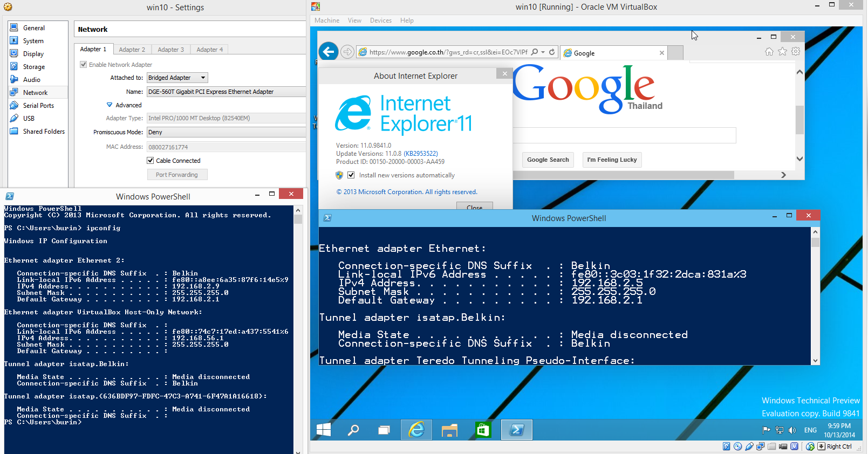The width and height of the screenshot is (868, 454).
Task: Select USB settings category icon
Action: 14,118
